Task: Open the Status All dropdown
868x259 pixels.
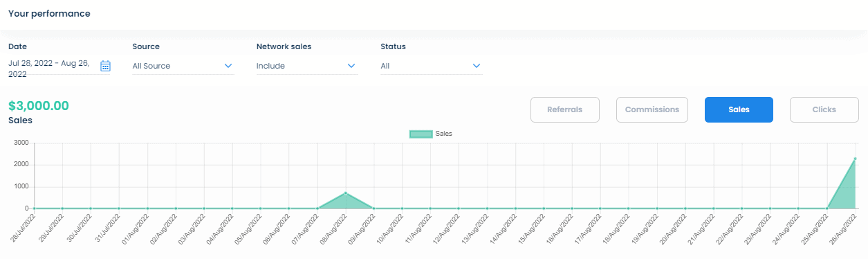Action: (x=431, y=66)
